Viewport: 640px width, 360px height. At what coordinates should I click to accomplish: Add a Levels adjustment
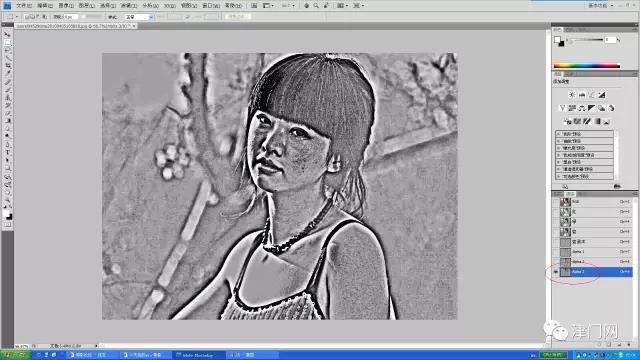click(582, 95)
